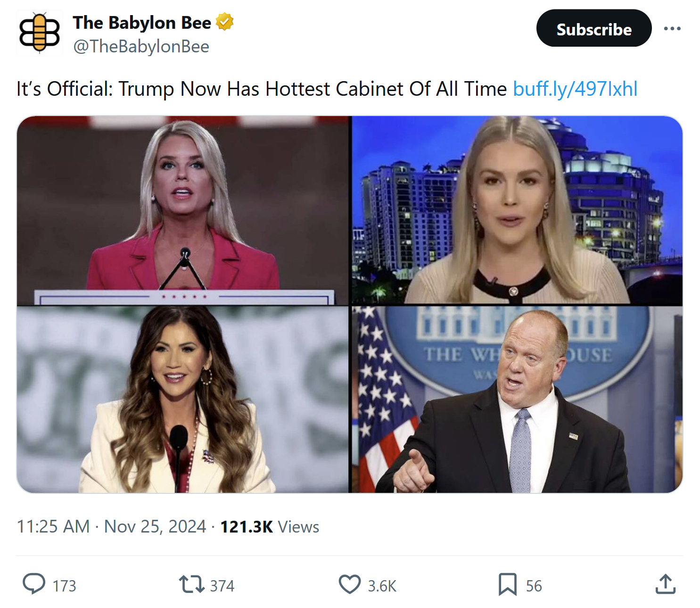Click the @TheBabylonBee handle
This screenshot has height=608, width=700.
pos(141,46)
